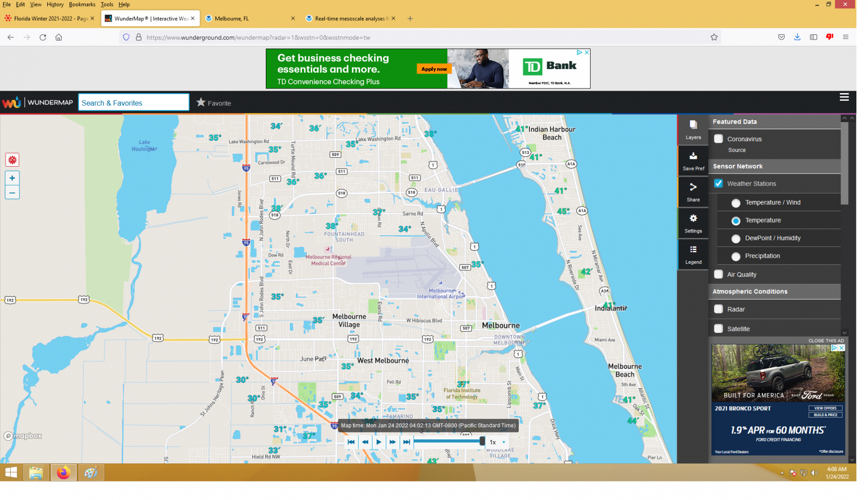Open the File menu
This screenshot has height=500, width=868.
pyautogui.click(x=6, y=5)
